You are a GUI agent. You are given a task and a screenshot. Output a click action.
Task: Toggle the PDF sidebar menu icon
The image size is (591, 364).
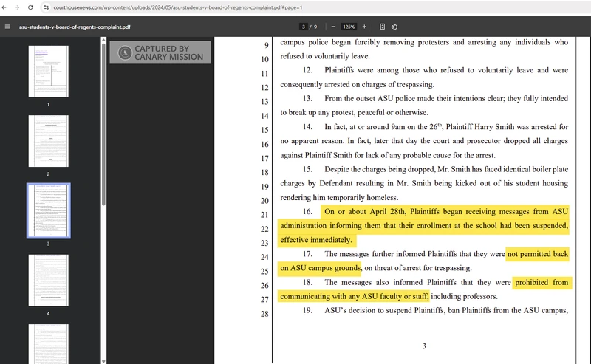pyautogui.click(x=7, y=27)
